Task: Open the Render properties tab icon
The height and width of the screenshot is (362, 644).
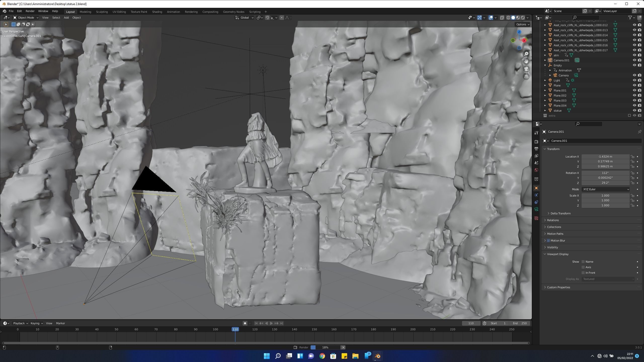Action: (x=536, y=142)
